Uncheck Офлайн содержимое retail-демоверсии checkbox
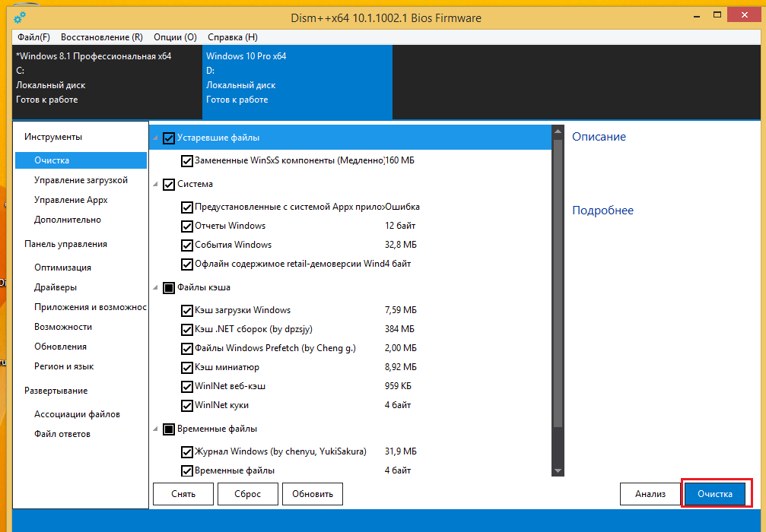This screenshot has width=766, height=532. 186,264
